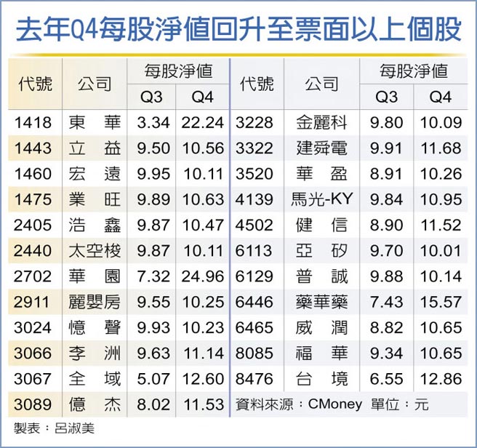
Task: Select company name 健信
Action: [x=322, y=225]
